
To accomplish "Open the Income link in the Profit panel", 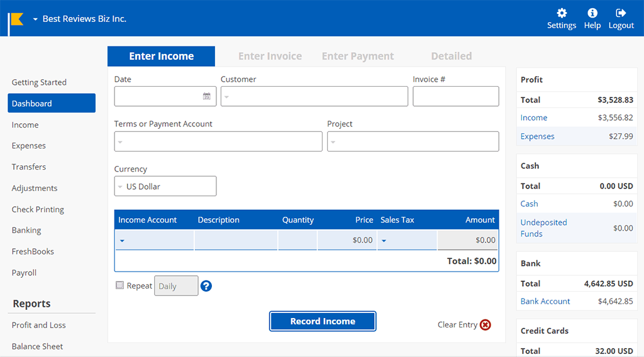I will click(533, 118).
